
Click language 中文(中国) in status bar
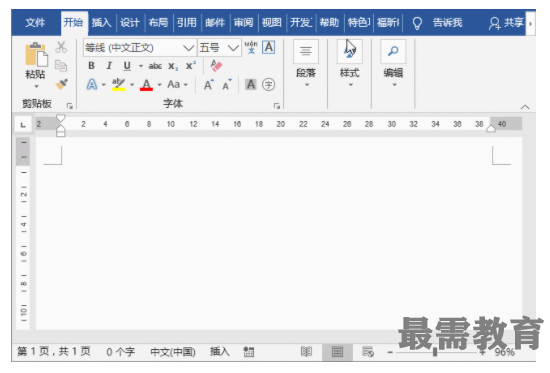point(173,352)
